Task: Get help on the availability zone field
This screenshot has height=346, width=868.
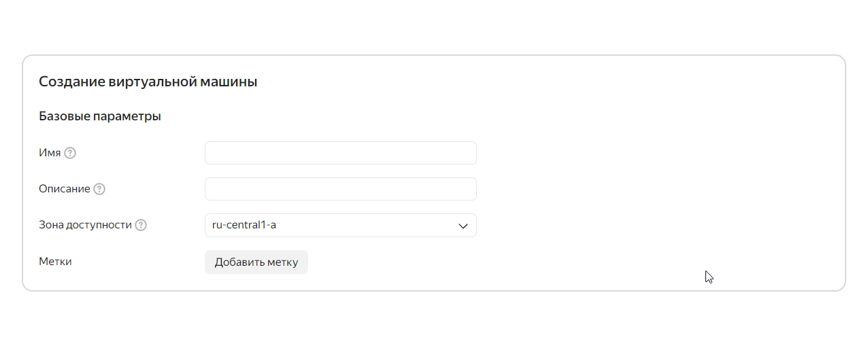Action: click(x=141, y=225)
